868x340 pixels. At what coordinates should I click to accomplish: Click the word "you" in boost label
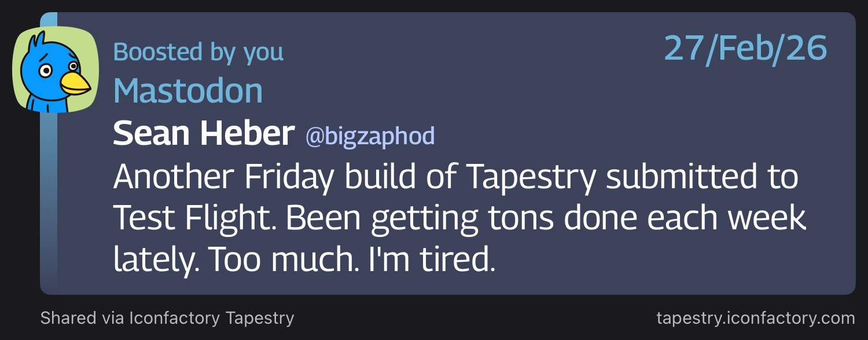point(263,52)
